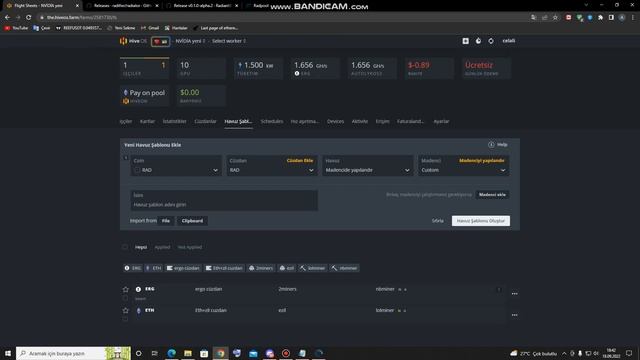This screenshot has width=640, height=360.
Task: Switch to the Cüzdanlar tab
Action: (205, 122)
